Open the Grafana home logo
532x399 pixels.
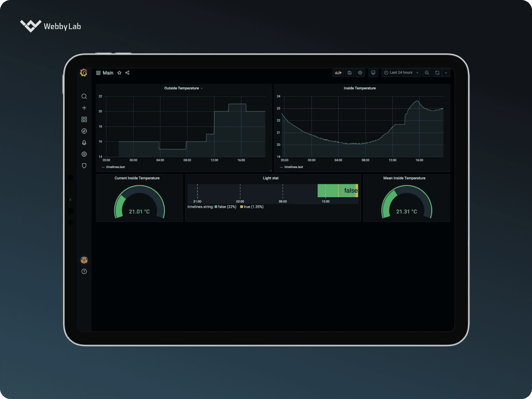click(84, 72)
